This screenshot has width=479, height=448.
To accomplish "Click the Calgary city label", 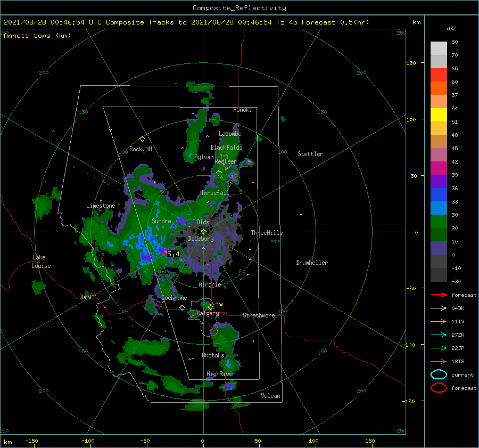I will click(208, 313).
